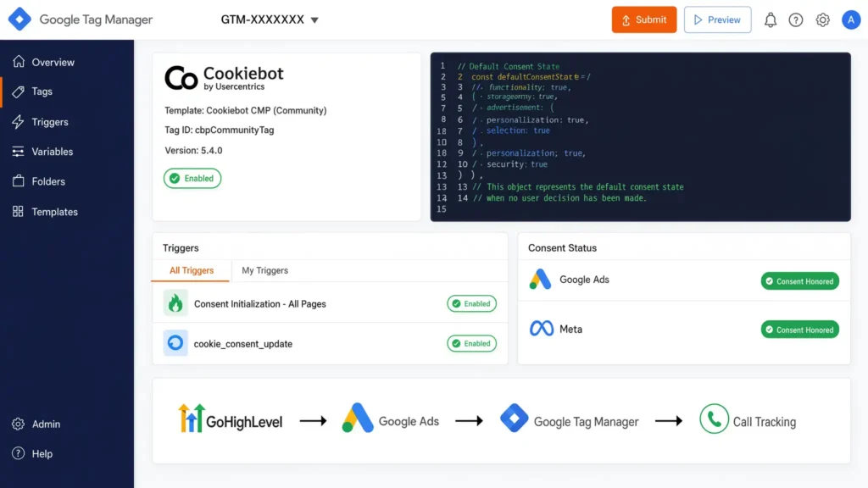Click the Template: Cookiebot CMP (Community) text

coord(245,111)
